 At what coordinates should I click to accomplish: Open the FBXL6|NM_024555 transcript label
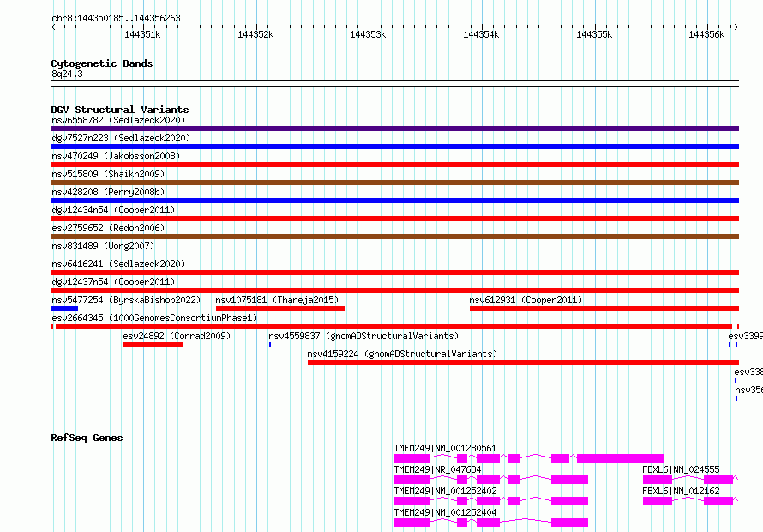pos(681,469)
